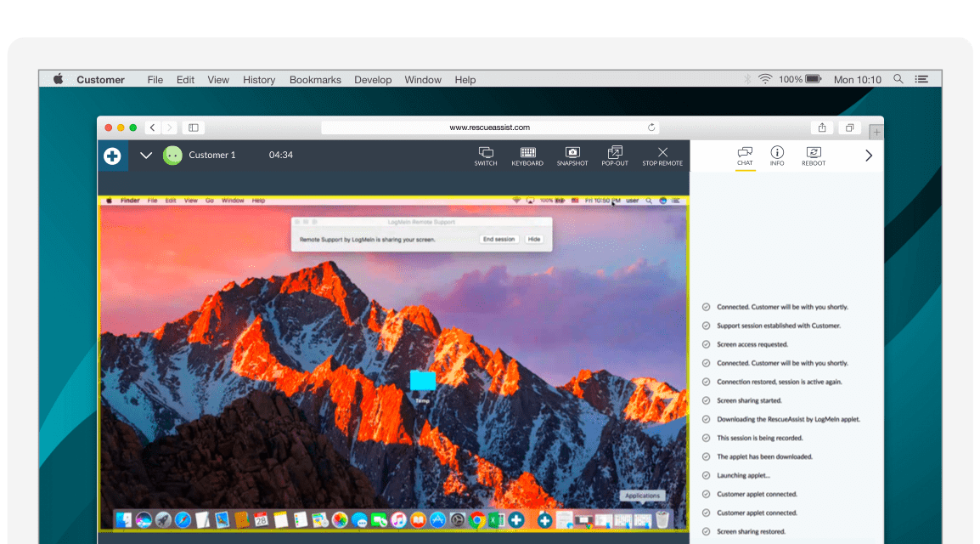
Task: Select the green Customer 1 avatar
Action: click(172, 155)
